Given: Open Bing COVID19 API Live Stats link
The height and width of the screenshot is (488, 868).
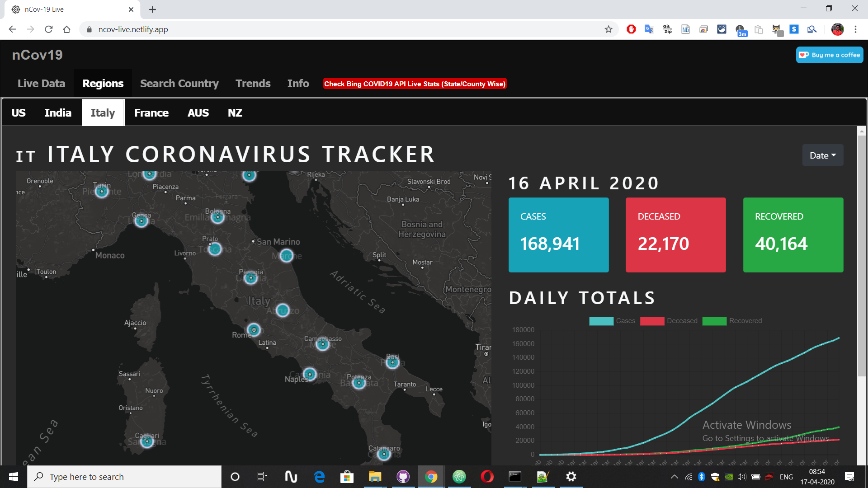Looking at the screenshot, I should (x=415, y=84).
